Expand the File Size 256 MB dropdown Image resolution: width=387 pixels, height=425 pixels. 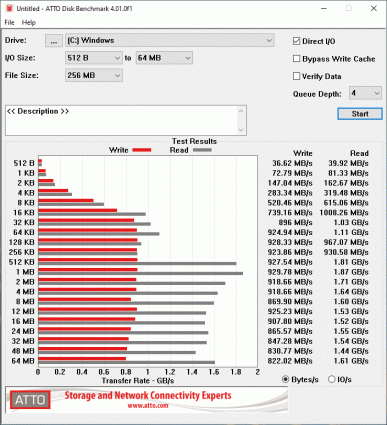(94, 75)
